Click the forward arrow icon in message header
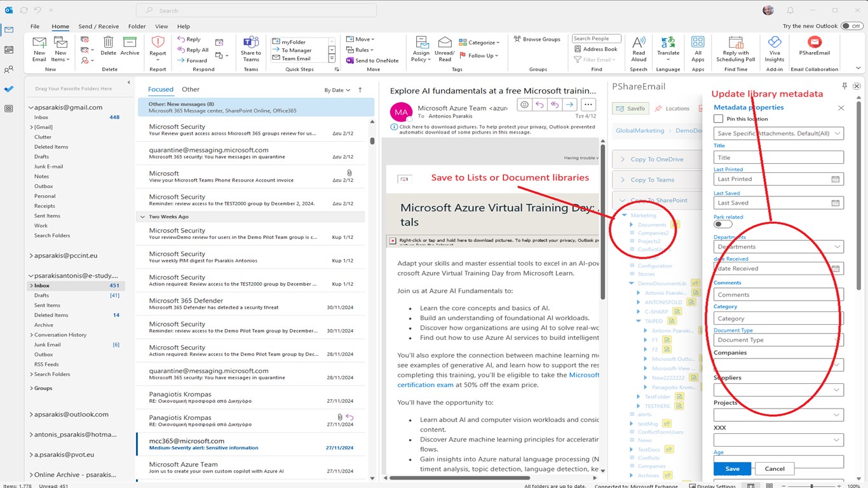868x488 pixels. coord(570,105)
